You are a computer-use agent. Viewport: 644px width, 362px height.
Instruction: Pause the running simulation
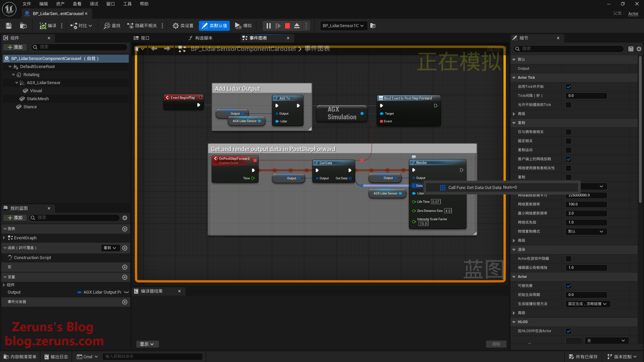(x=268, y=26)
